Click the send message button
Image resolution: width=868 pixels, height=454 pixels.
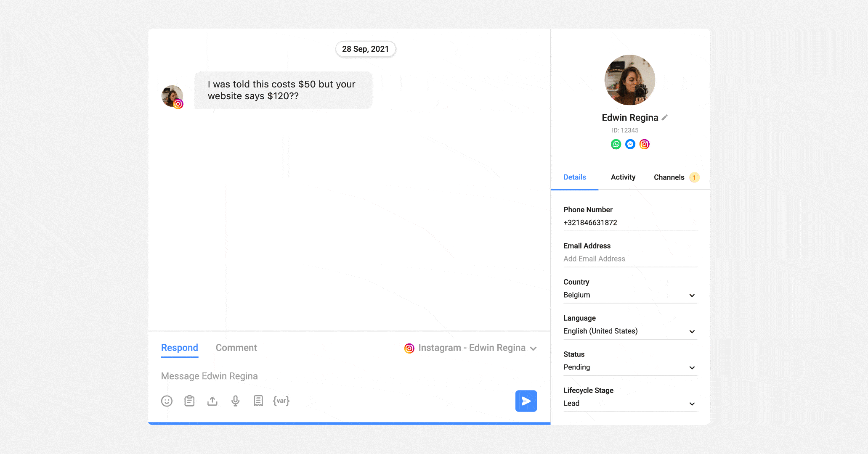click(x=526, y=401)
